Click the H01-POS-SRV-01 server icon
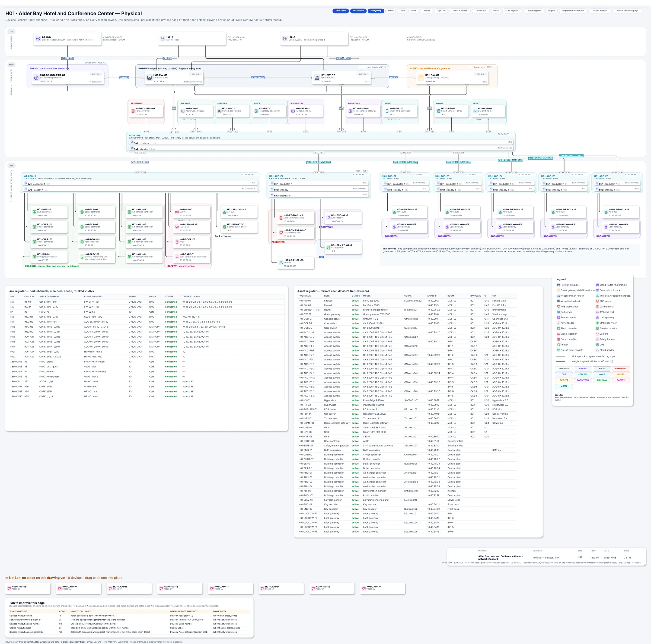This screenshot has height=644, width=651. [x=133, y=111]
